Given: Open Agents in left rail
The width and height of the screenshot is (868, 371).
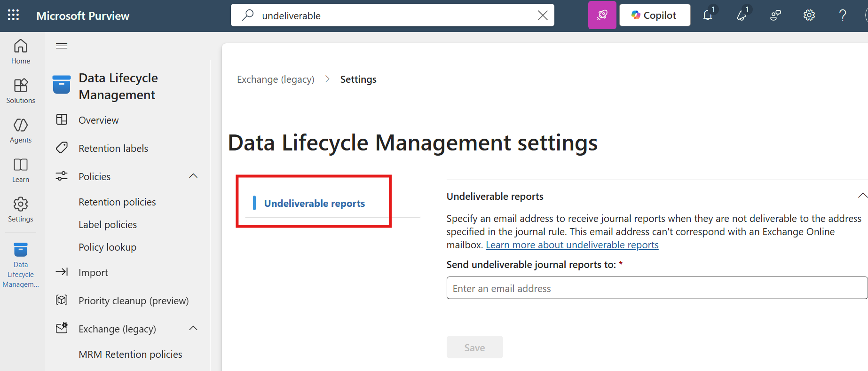Looking at the screenshot, I should click(21, 130).
